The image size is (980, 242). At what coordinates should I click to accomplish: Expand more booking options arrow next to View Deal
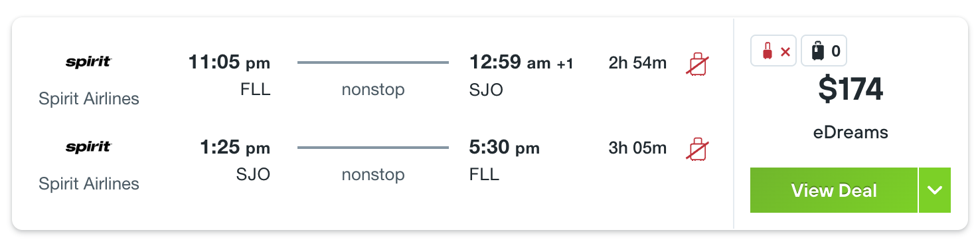[x=935, y=190]
